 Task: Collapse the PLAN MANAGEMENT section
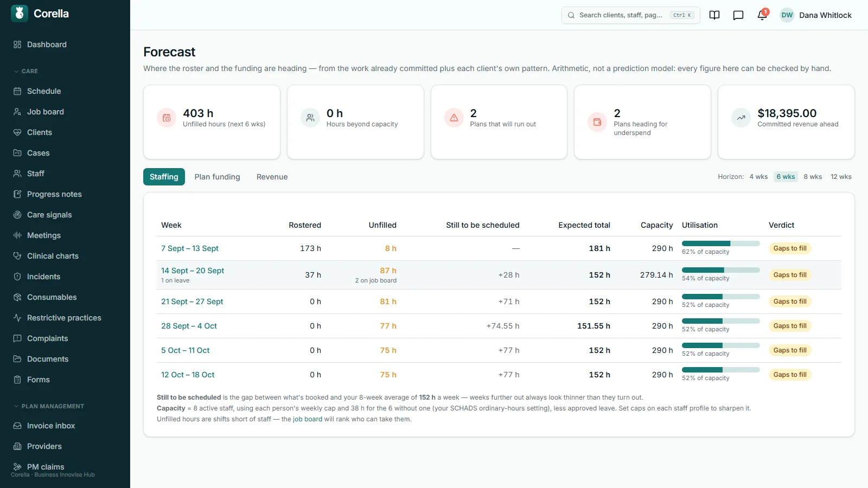click(49, 406)
